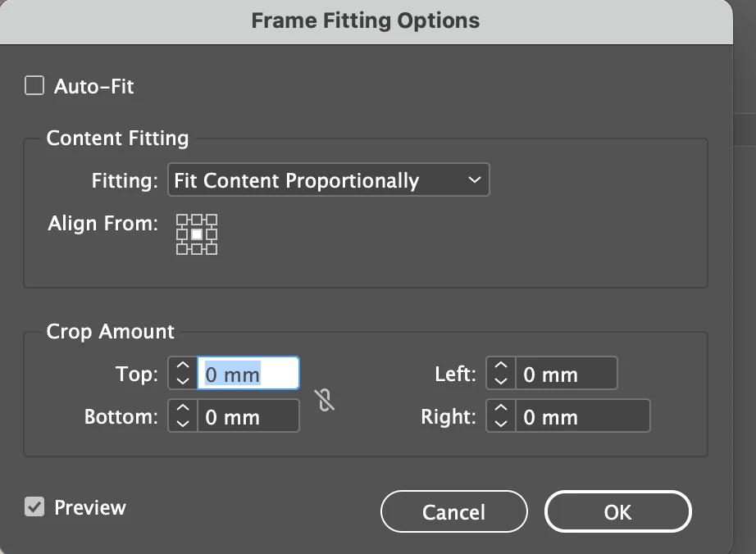Open the Fitting dropdown menu
The height and width of the screenshot is (554, 756).
coord(328,180)
